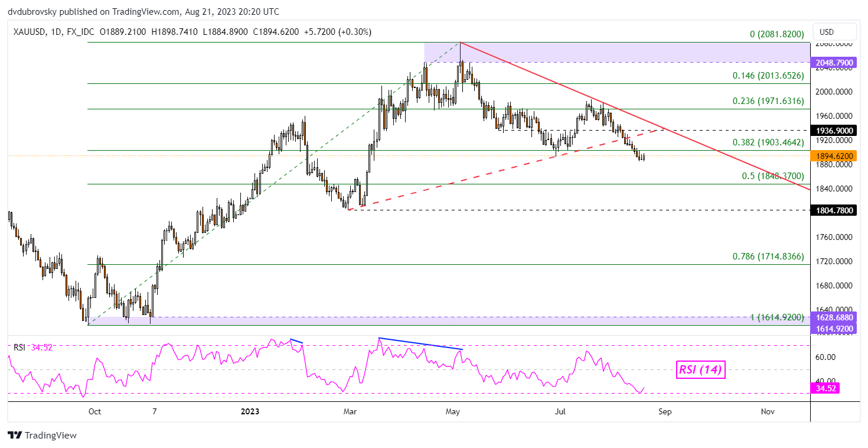The width and height of the screenshot is (868, 448).
Task: Click the RSI indicator legend
Action: [33, 348]
